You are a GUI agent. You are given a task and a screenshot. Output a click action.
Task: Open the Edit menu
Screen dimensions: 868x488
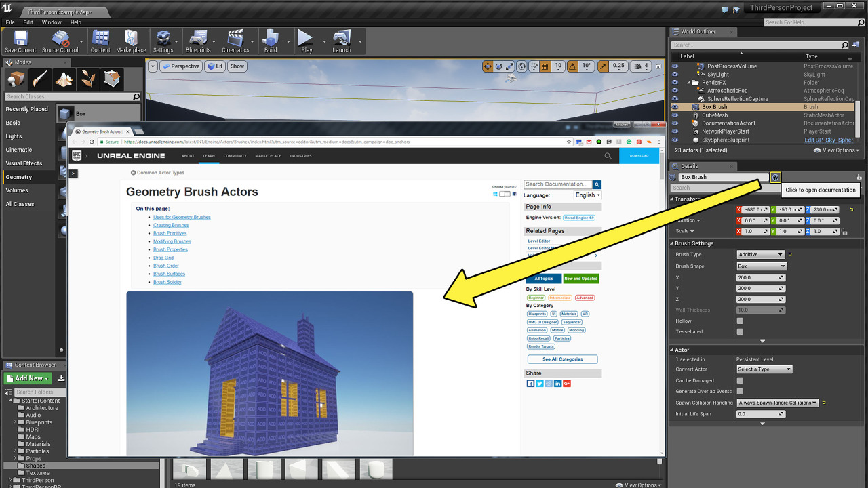[x=28, y=22]
